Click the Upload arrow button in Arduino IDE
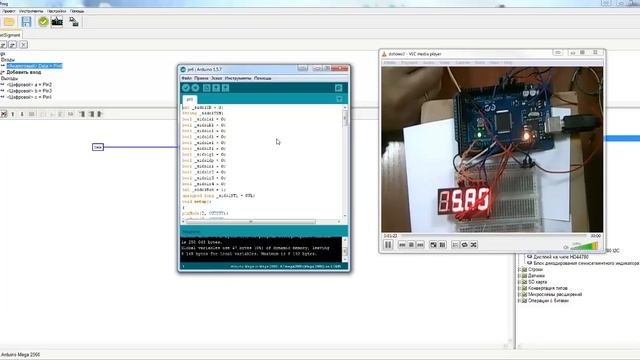This screenshot has width=640, height=360. pos(195,88)
